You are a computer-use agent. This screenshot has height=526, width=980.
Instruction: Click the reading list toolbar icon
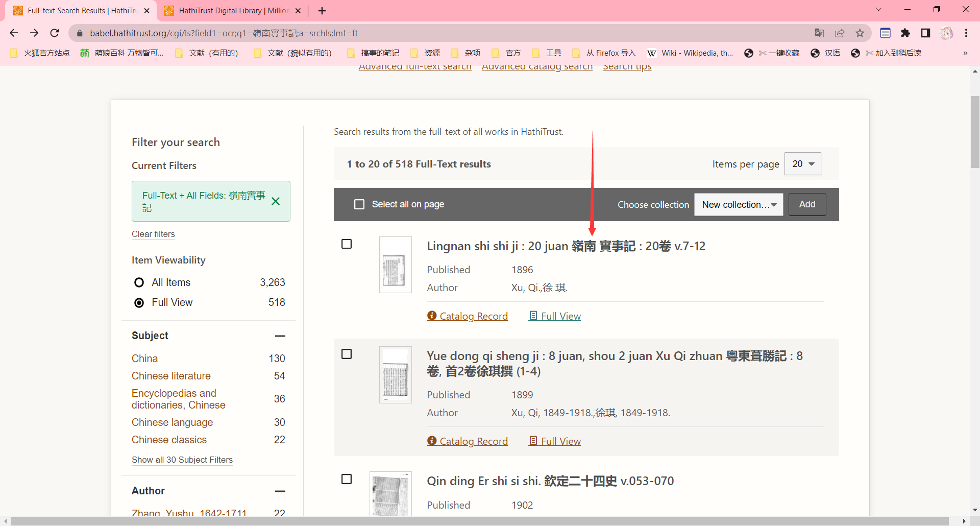point(885,33)
